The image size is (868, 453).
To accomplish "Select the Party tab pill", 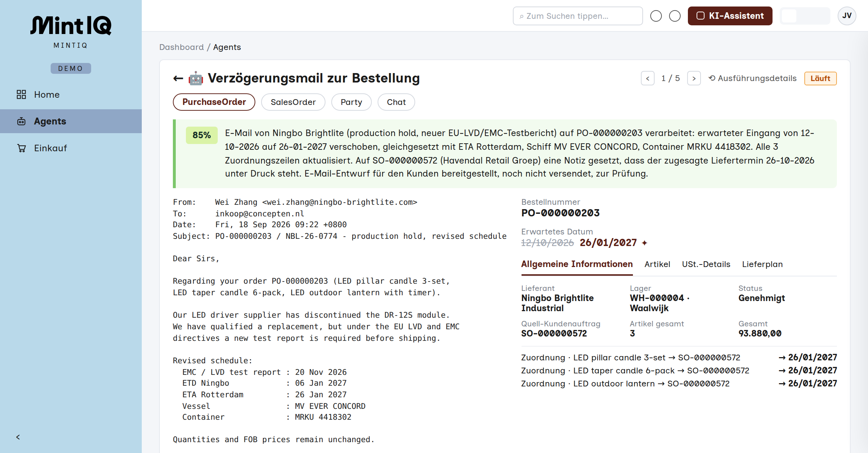I will pos(351,102).
